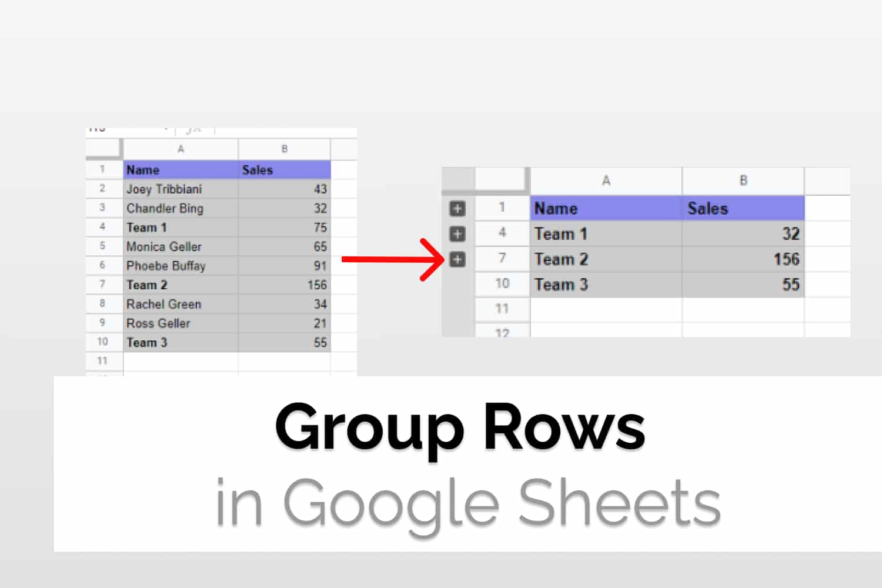Viewport: 882px width, 588px height.
Task: Expand the plus group next to row 4
Action: [457, 233]
